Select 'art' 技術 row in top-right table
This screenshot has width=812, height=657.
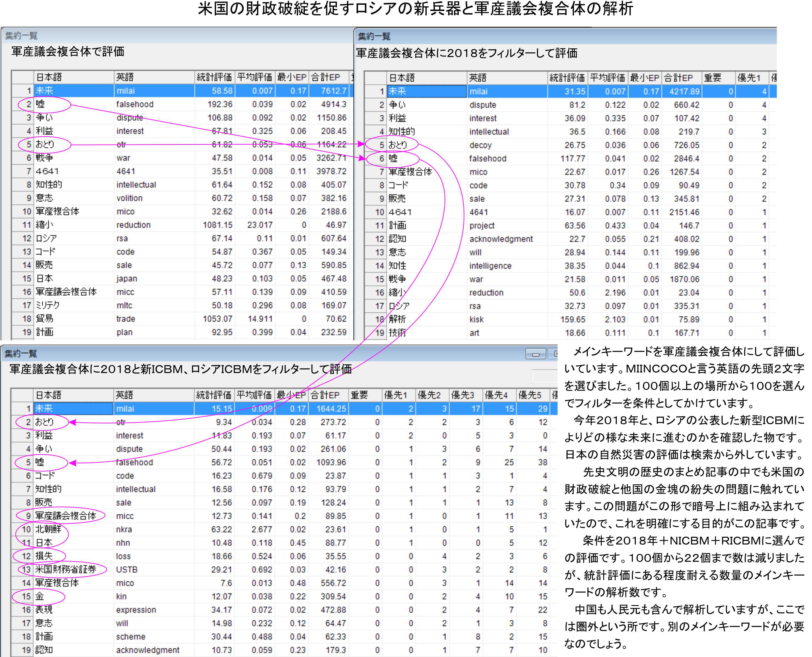click(x=570, y=333)
